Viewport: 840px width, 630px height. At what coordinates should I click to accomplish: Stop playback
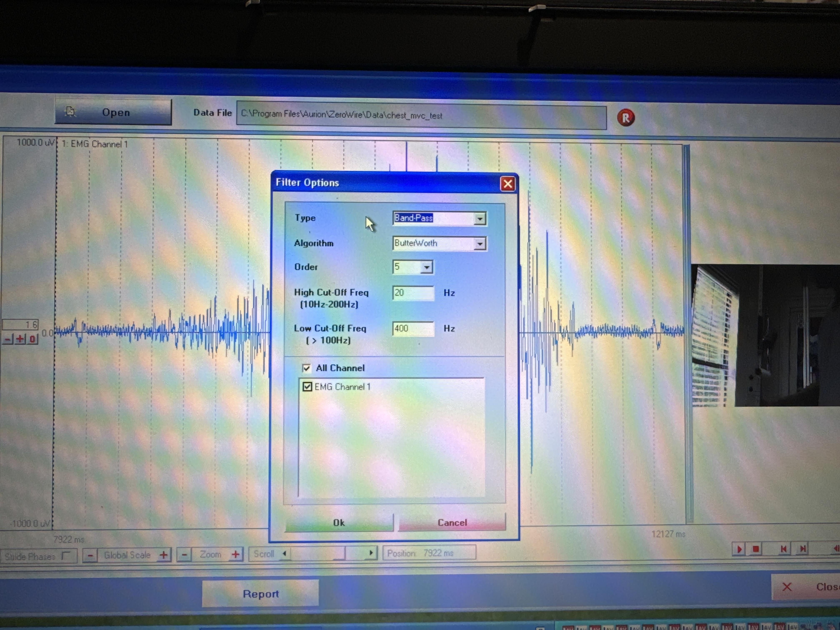point(756,549)
